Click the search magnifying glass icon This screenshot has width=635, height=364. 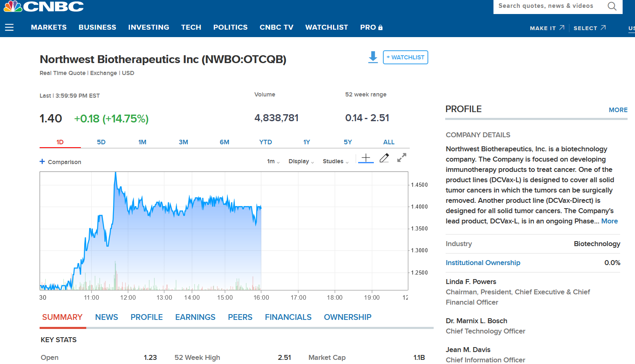pos(612,6)
